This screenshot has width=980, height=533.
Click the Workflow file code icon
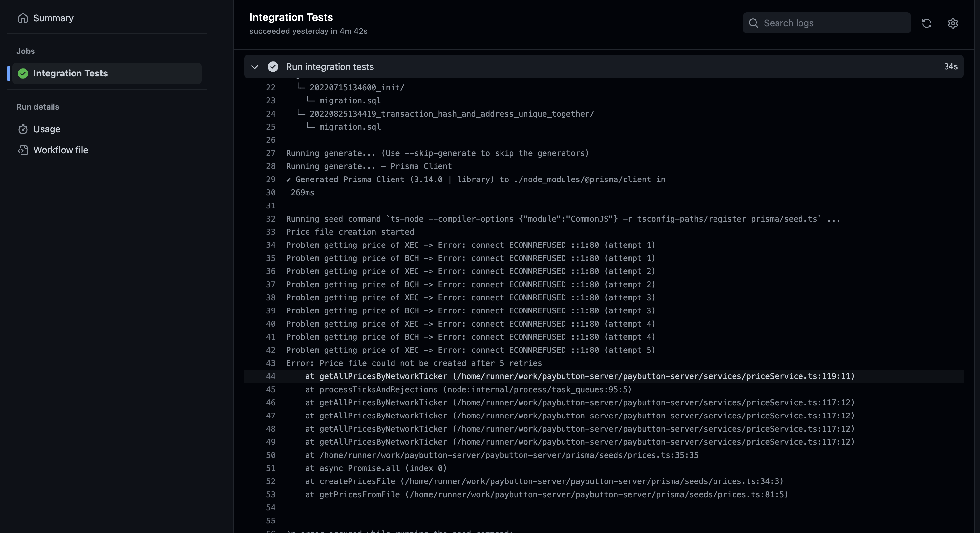point(23,150)
